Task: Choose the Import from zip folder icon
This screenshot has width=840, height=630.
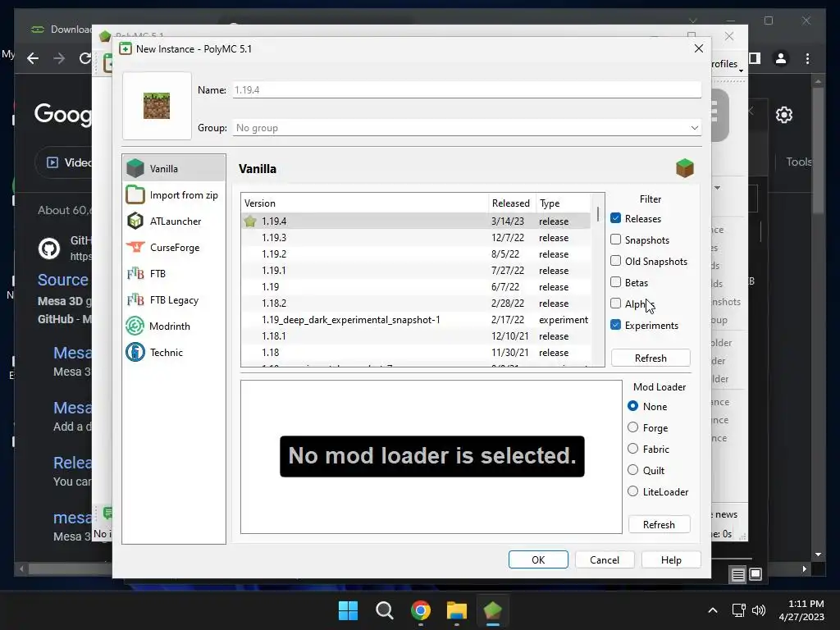Action: pos(135,194)
